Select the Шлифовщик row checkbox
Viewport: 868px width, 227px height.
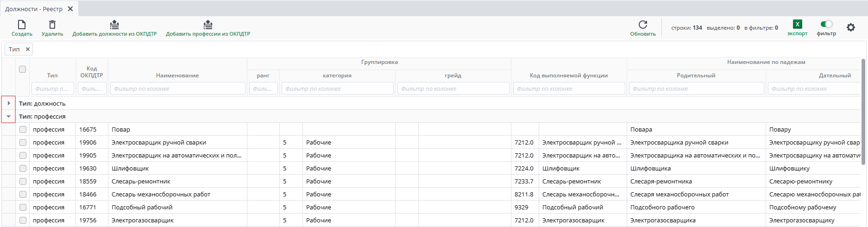(23, 169)
